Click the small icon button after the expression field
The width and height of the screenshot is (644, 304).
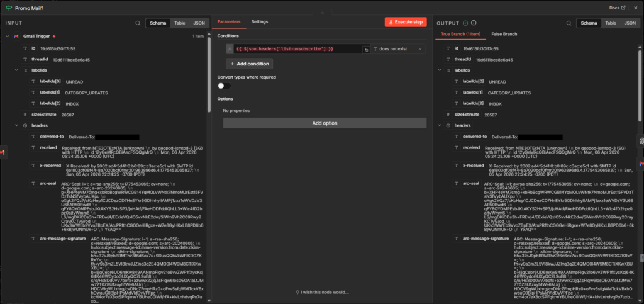(x=365, y=49)
